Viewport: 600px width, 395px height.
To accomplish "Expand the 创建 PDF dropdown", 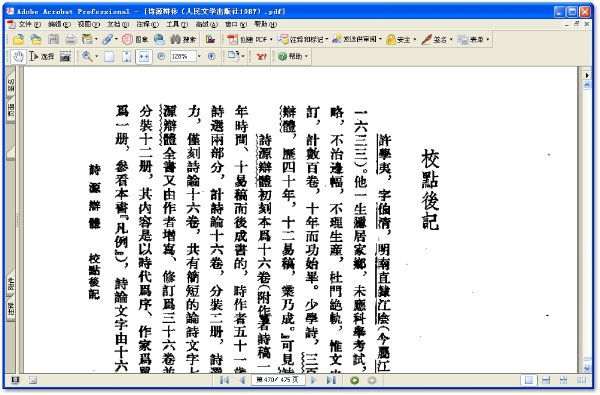I will (x=271, y=39).
